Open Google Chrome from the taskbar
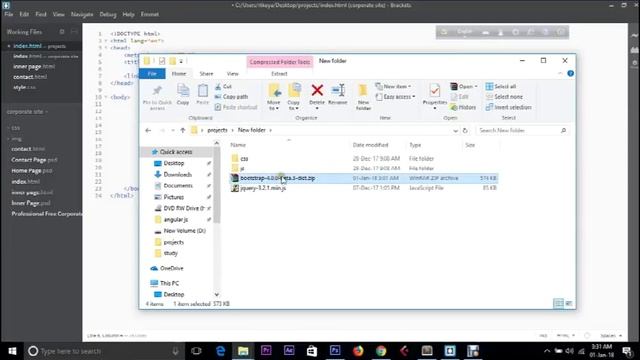The height and width of the screenshot is (360, 640). coord(381,351)
